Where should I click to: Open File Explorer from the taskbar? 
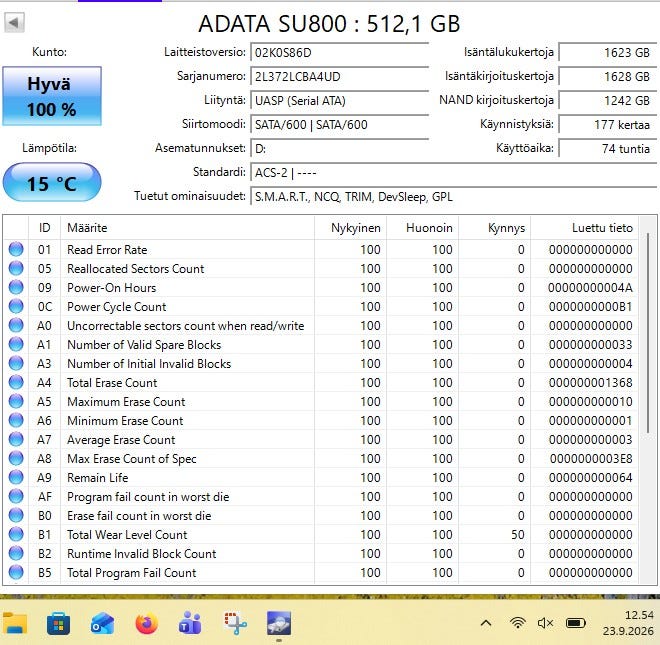tap(15, 623)
